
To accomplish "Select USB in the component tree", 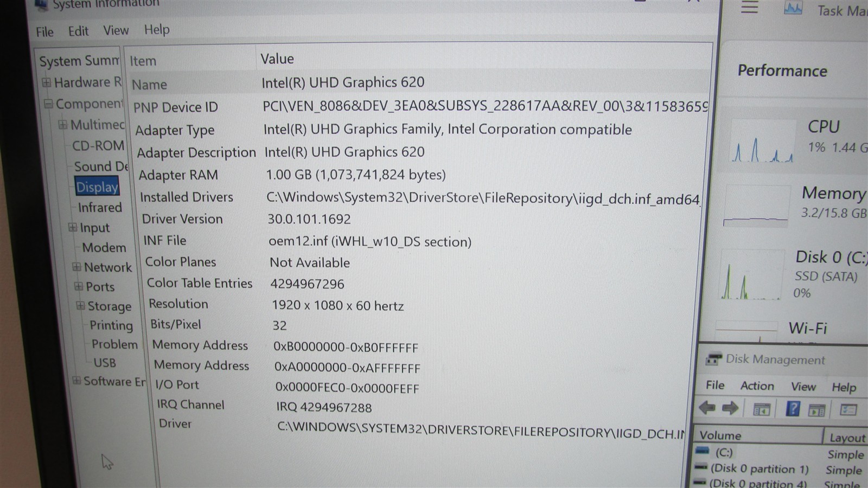I will tap(105, 363).
